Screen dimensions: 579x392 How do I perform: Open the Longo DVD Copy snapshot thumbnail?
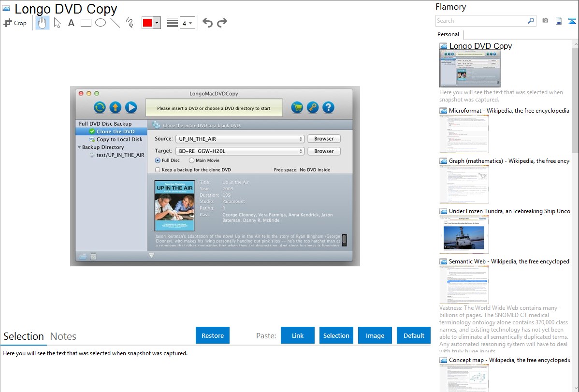[470, 69]
